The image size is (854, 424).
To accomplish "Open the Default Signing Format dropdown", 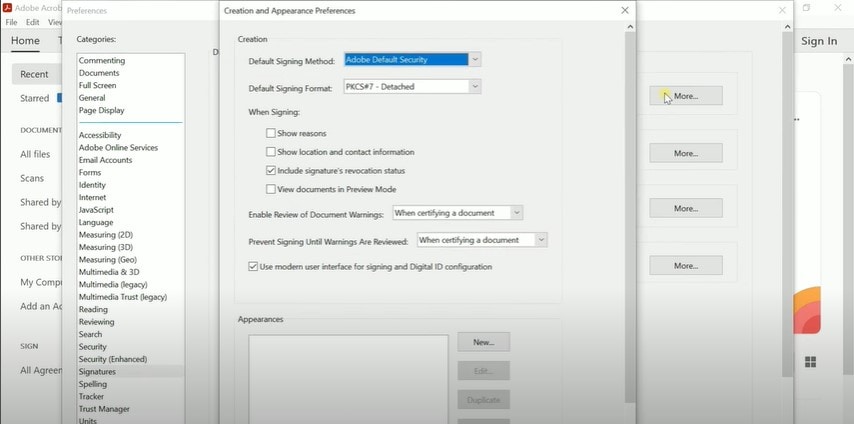I will 475,86.
